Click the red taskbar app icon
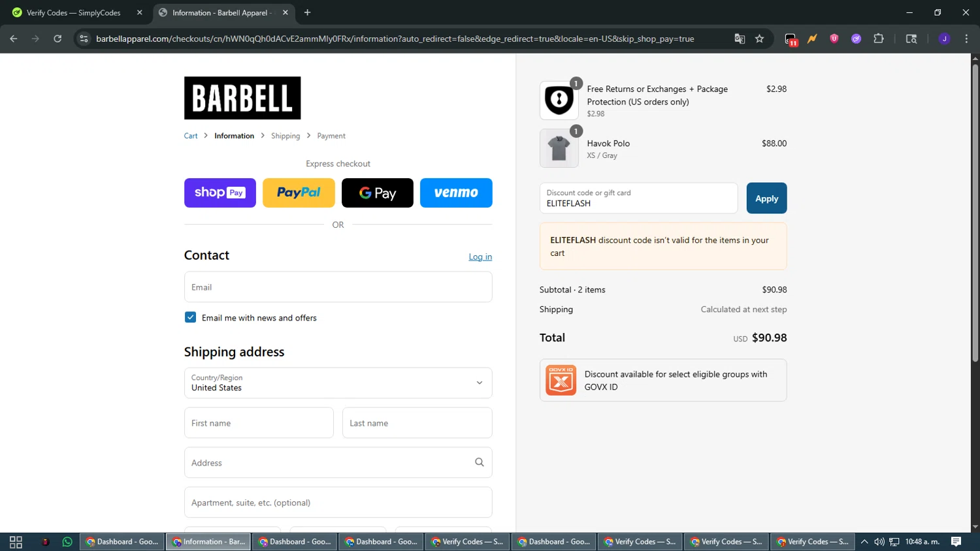980x551 pixels. click(45, 542)
